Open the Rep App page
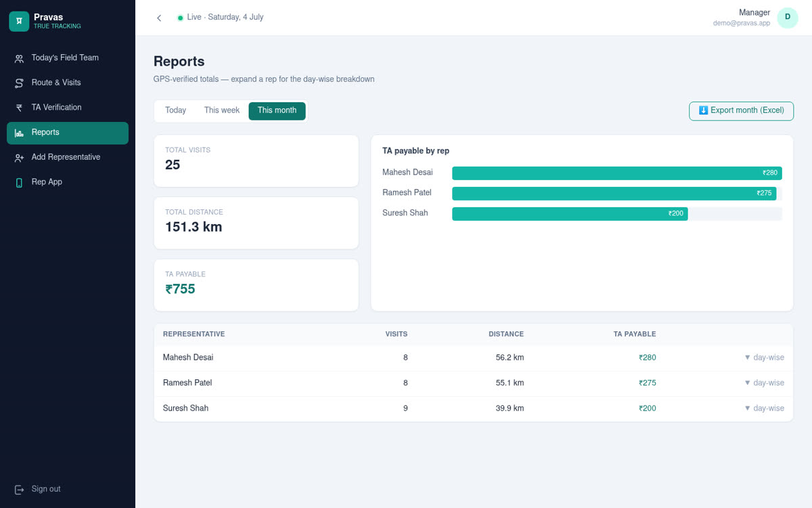 (x=68, y=182)
